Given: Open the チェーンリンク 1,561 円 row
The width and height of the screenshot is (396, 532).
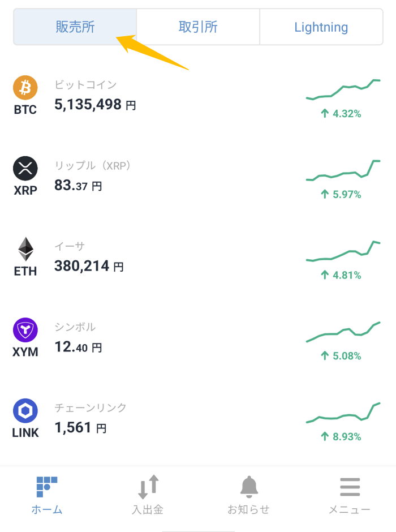Looking at the screenshot, I should 198,419.
